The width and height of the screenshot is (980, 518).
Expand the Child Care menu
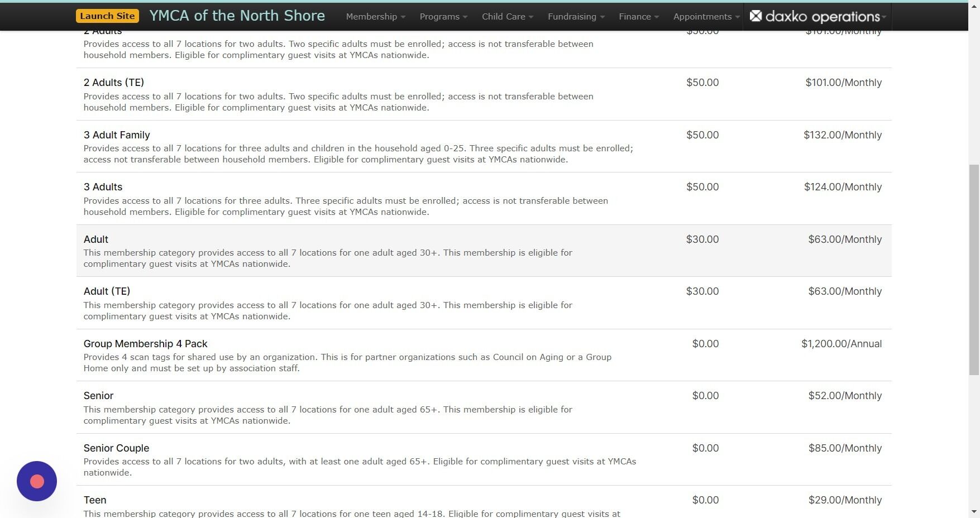506,16
